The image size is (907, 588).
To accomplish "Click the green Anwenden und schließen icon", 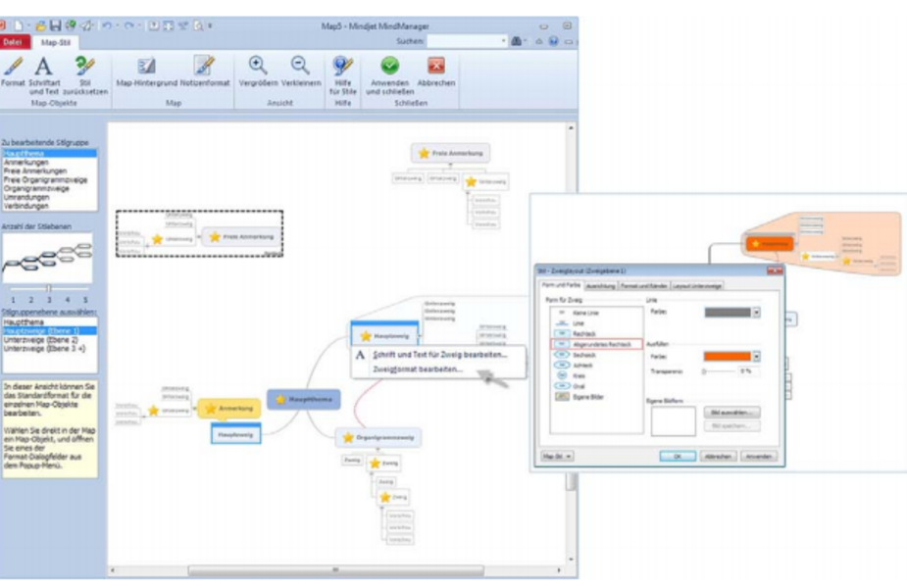I will click(390, 67).
